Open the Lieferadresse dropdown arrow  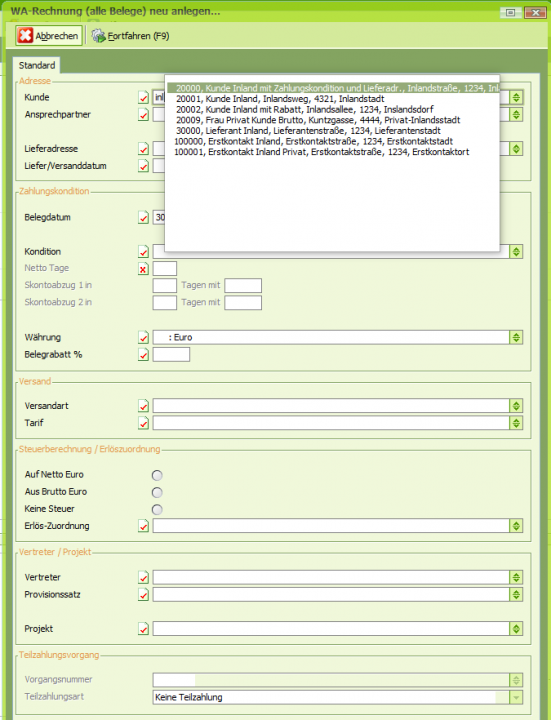coord(516,149)
